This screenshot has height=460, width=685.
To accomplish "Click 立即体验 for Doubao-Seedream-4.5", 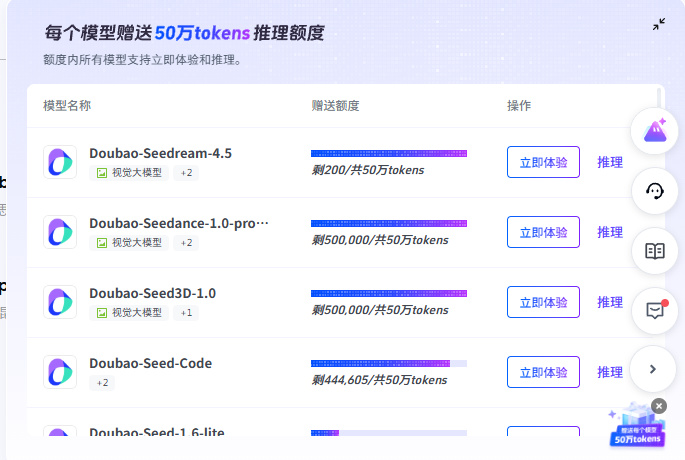I will pos(543,162).
